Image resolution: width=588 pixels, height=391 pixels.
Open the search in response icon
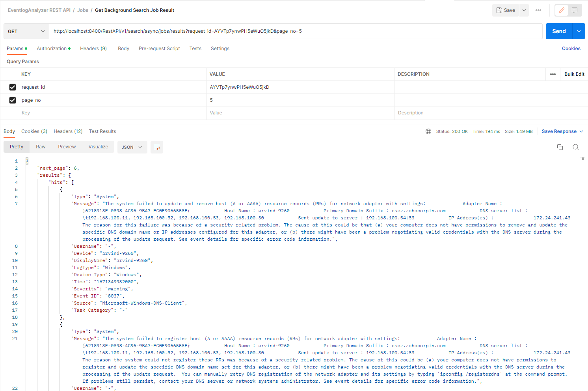[576, 147]
